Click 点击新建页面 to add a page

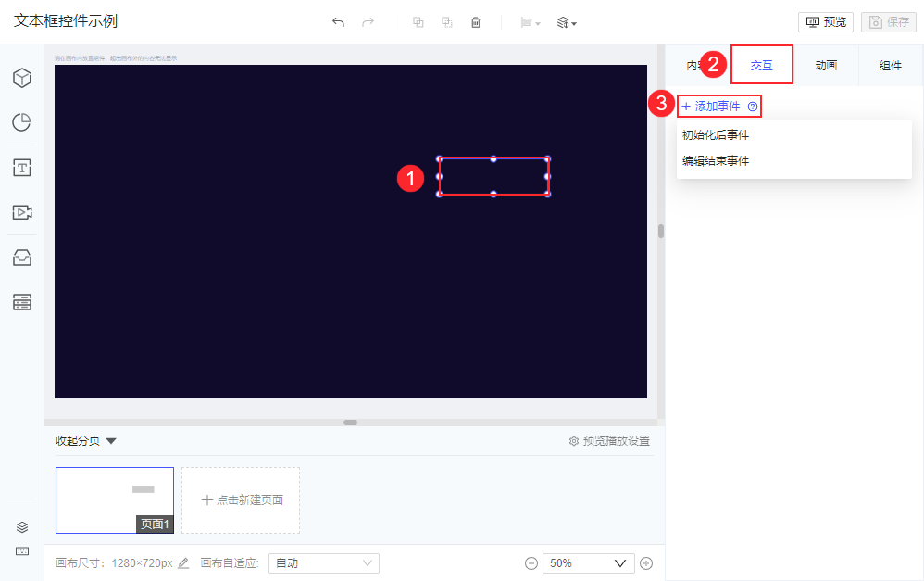(x=241, y=500)
